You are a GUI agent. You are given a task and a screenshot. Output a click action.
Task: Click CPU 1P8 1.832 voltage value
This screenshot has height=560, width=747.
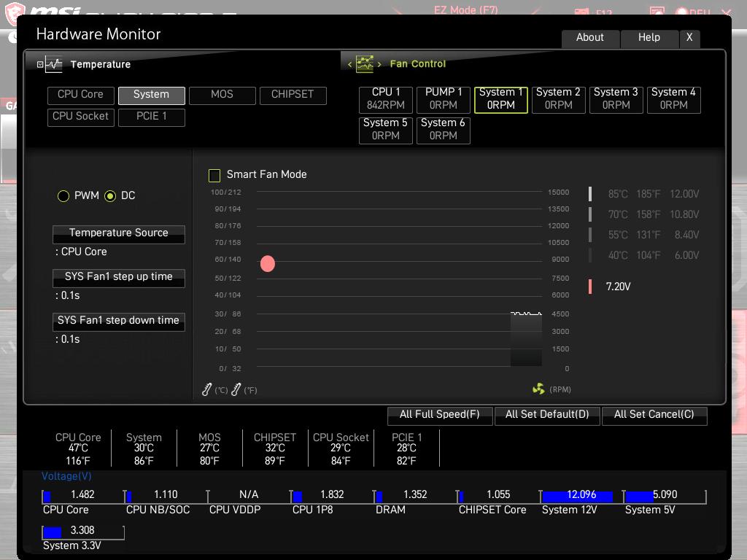coord(332,495)
